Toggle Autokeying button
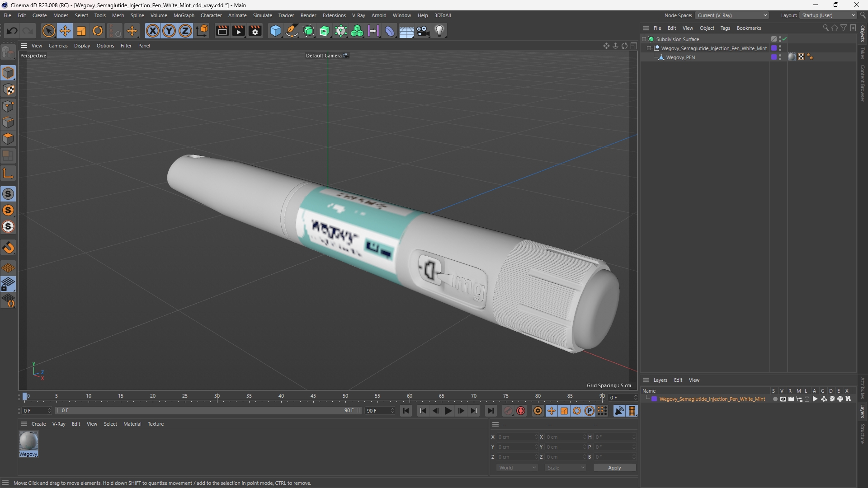The height and width of the screenshot is (488, 868). point(521,411)
